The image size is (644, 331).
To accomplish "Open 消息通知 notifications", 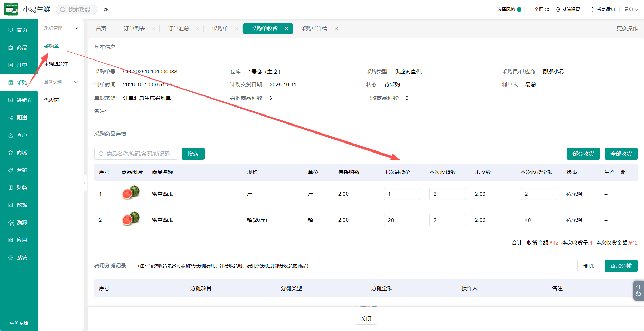I will (x=602, y=9).
